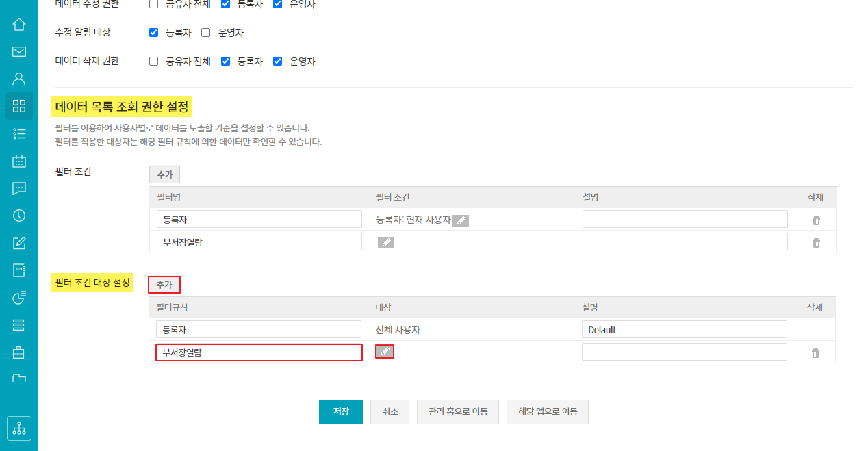Image resolution: width=868 pixels, height=451 pixels.
Task: Open the Calendar icon in sidebar
Action: click(19, 162)
